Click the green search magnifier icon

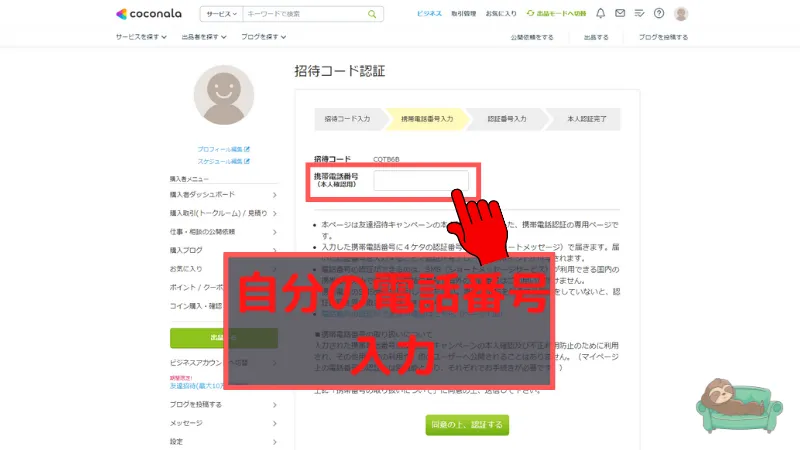372,14
